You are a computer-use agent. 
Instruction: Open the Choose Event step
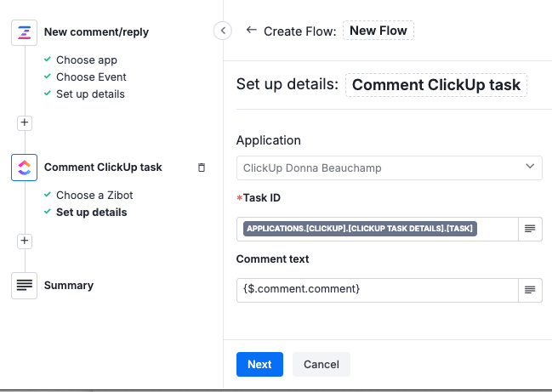click(91, 77)
